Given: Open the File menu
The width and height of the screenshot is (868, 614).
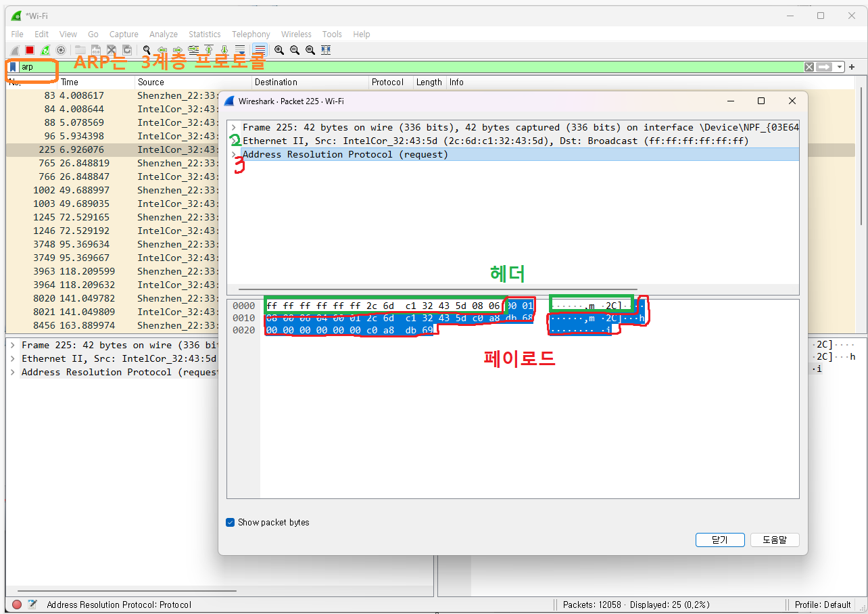Looking at the screenshot, I should pyautogui.click(x=17, y=34).
